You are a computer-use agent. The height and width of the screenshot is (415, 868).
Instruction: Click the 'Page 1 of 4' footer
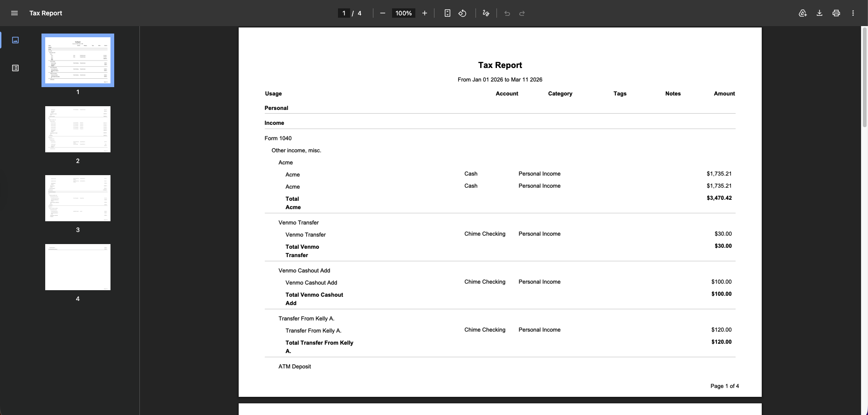pyautogui.click(x=724, y=386)
